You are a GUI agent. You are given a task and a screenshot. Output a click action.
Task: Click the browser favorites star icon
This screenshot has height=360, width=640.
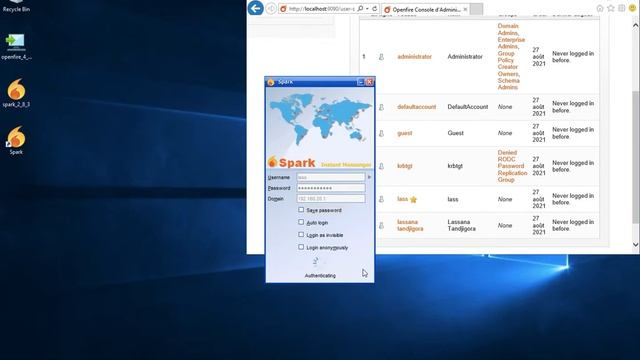tap(611, 8)
